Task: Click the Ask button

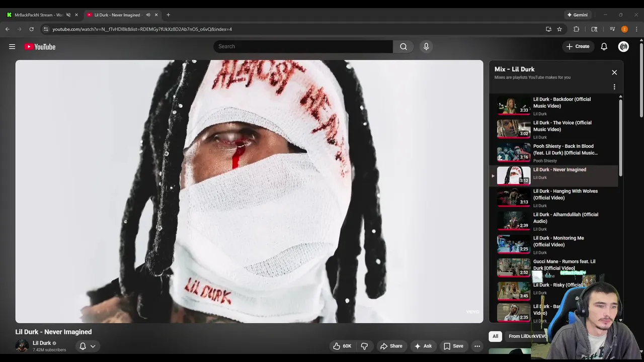Action: tap(423, 346)
